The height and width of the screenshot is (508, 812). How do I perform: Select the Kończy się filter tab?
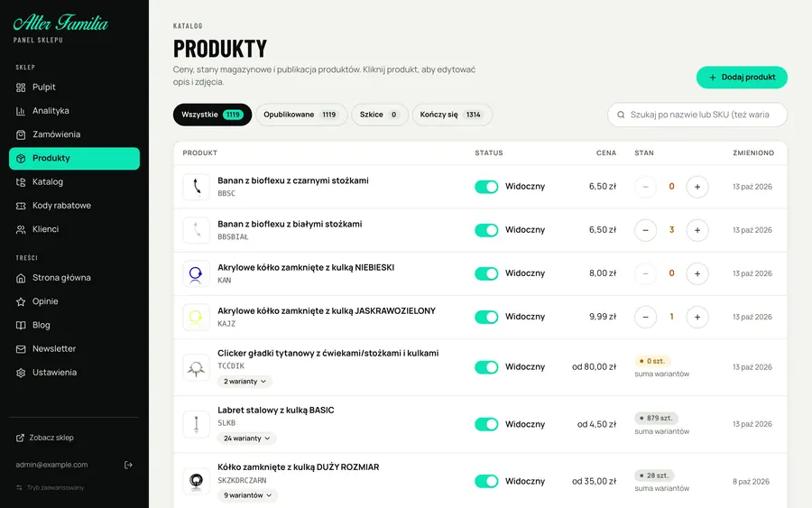coord(452,115)
